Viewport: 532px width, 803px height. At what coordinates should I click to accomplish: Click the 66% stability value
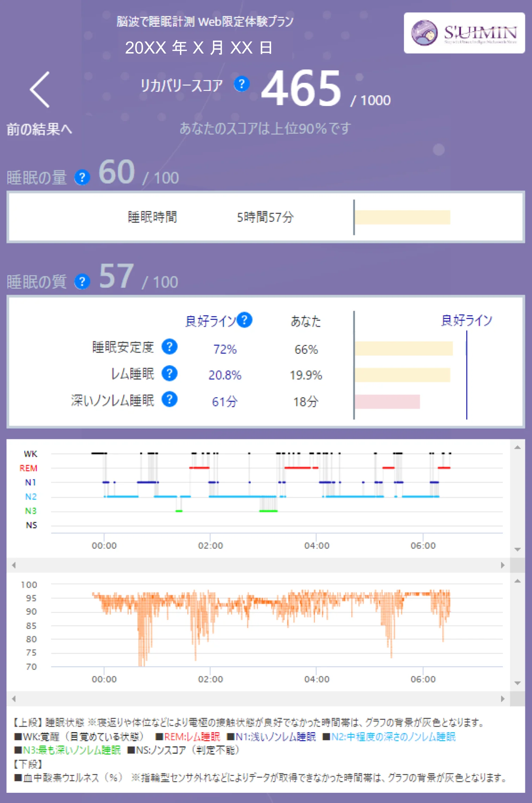[306, 349]
